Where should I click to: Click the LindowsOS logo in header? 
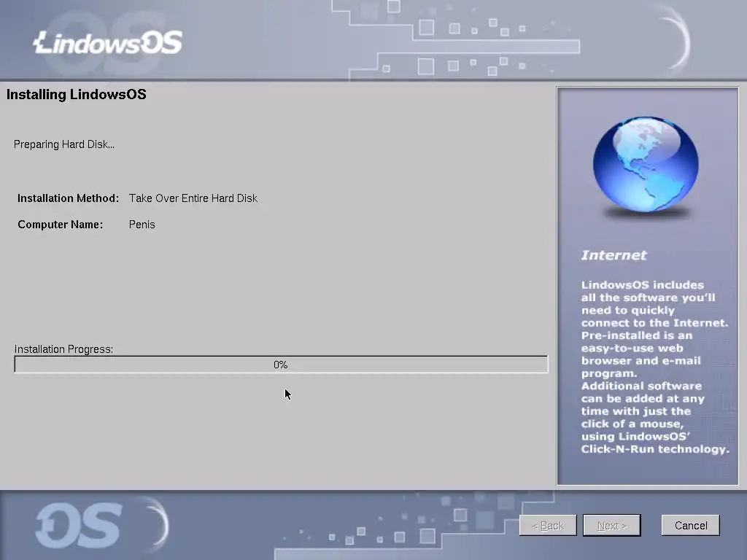click(108, 42)
